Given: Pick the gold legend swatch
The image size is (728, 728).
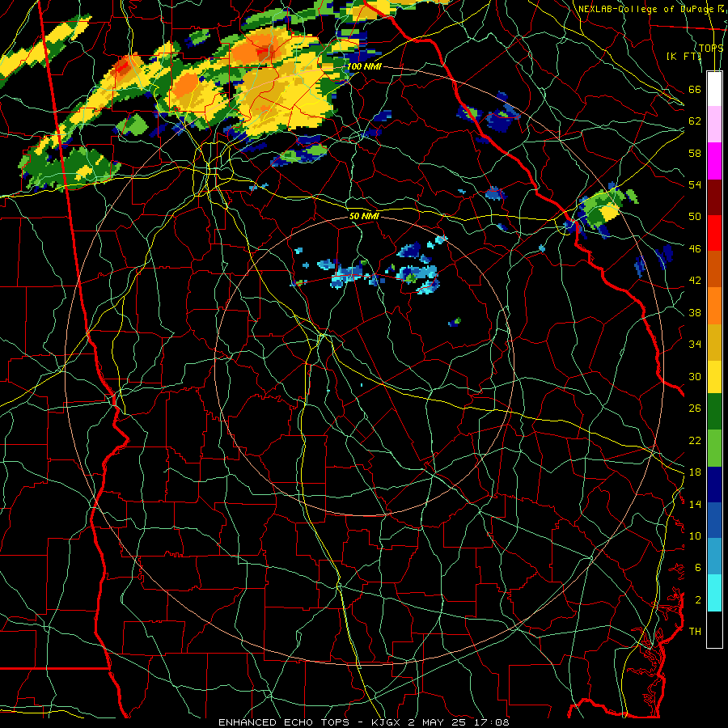Looking at the screenshot, I should (x=714, y=342).
